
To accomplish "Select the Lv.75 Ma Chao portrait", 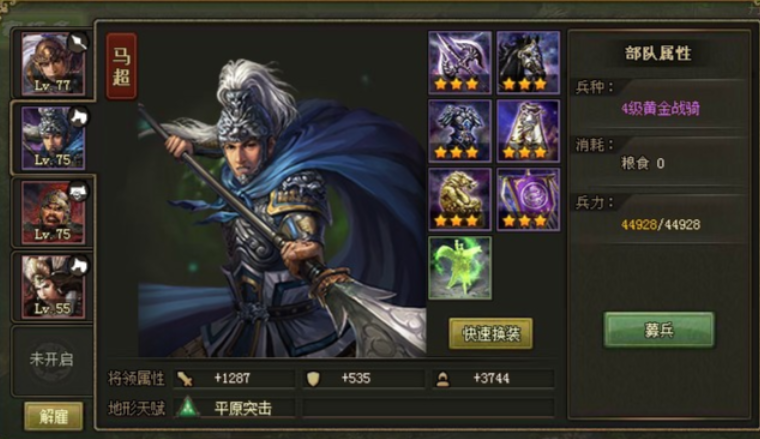I will click(x=53, y=138).
